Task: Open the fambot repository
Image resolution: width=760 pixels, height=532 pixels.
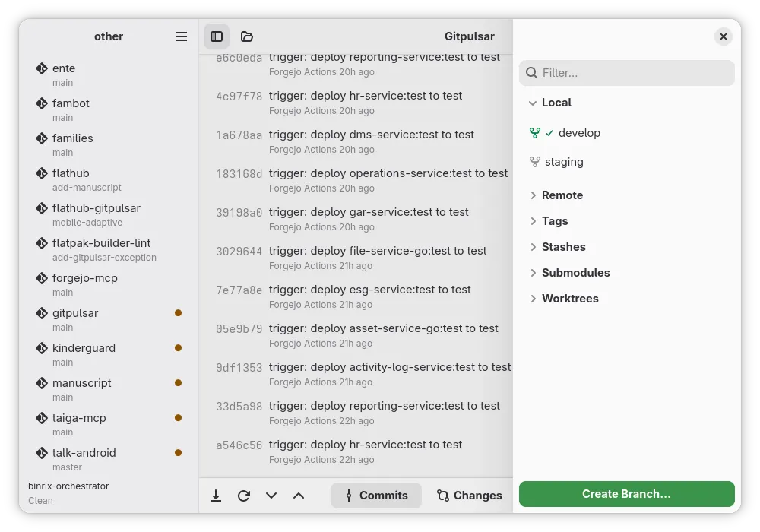Action: (109, 109)
